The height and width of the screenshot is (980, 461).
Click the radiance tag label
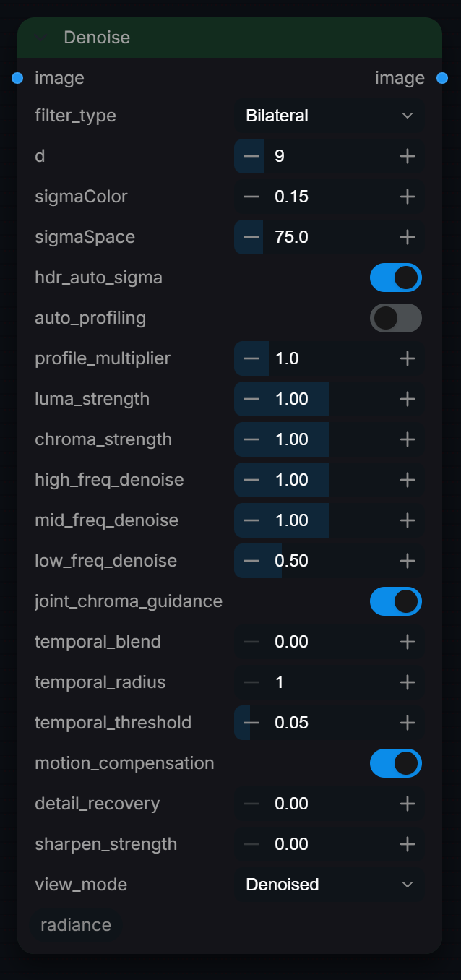pyautogui.click(x=76, y=925)
